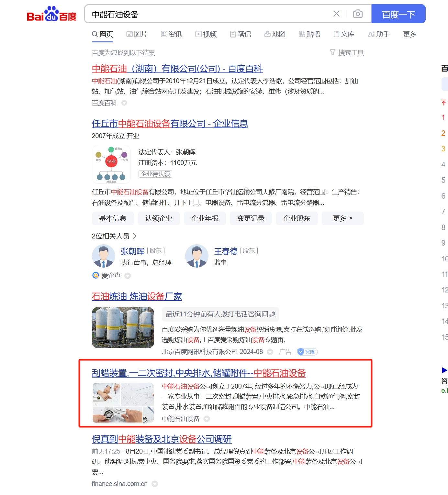The height and width of the screenshot is (495, 448).
Task: Select the 图片 search icon tab
Action: (x=137, y=34)
